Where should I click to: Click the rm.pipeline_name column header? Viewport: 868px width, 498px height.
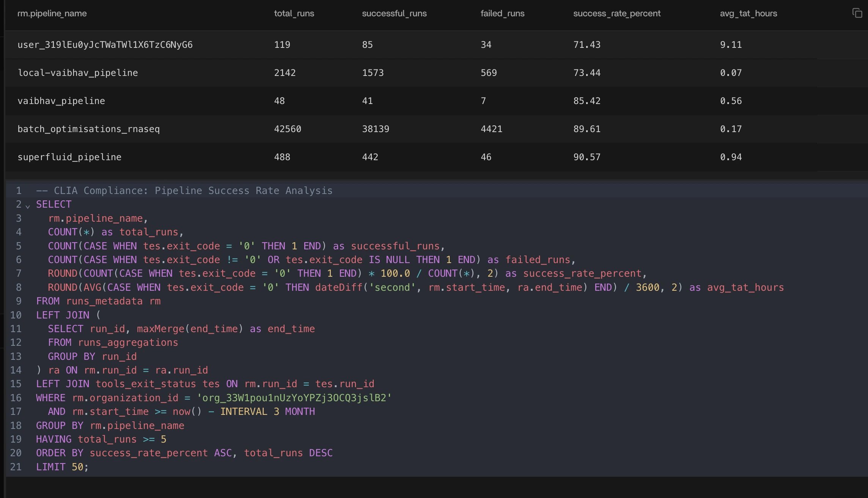pos(52,13)
